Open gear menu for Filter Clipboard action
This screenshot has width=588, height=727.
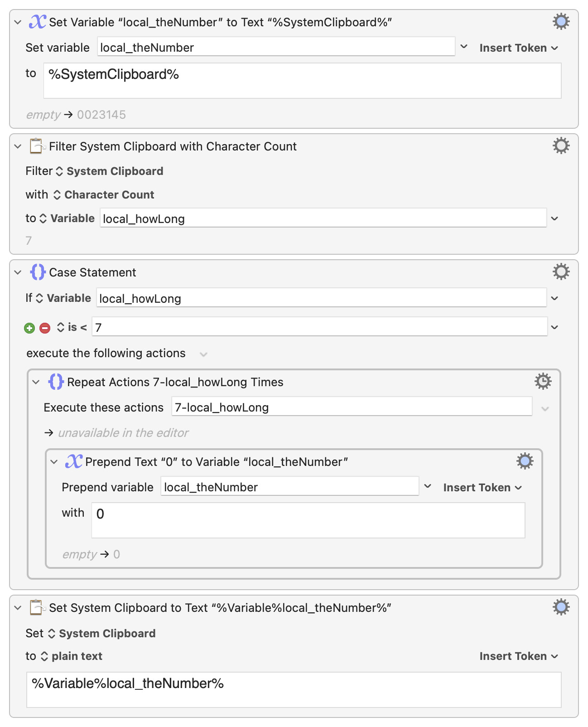click(x=561, y=145)
